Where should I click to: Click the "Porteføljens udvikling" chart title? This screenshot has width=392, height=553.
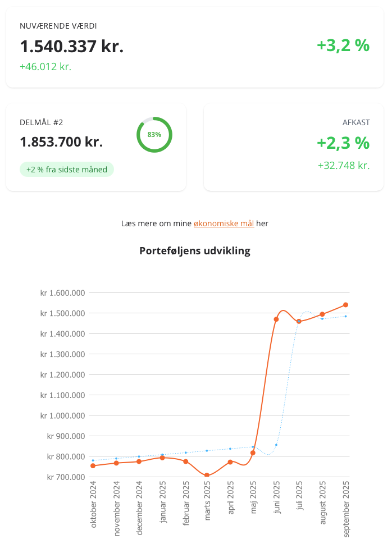coord(195,251)
